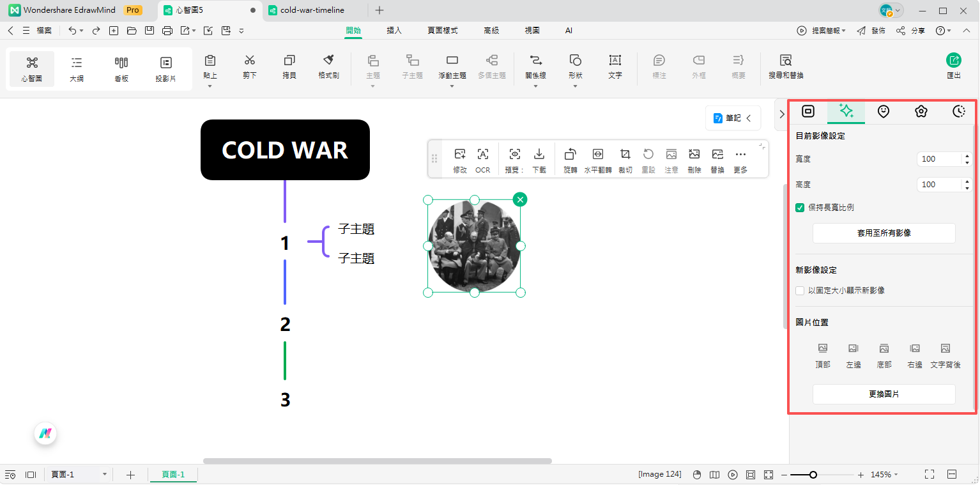980x485 pixels.
Task: Enable 以固定大小顯示新影像 checkbox
Action: coord(800,291)
